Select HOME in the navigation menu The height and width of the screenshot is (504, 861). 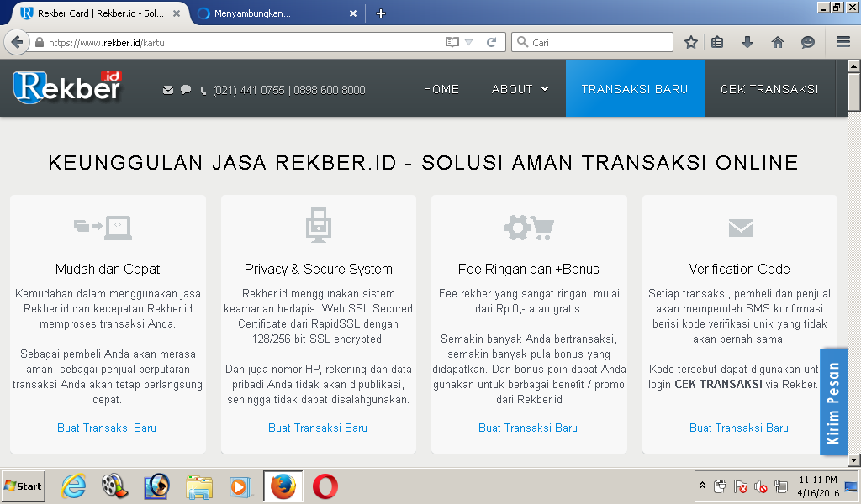[441, 88]
